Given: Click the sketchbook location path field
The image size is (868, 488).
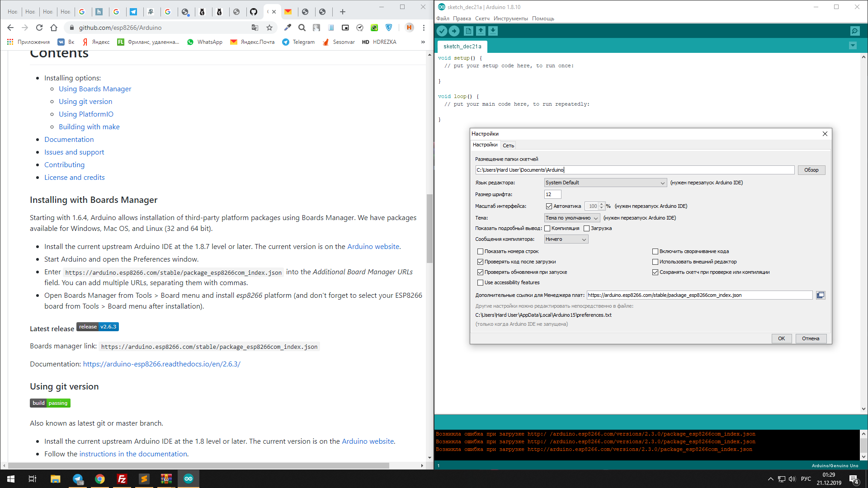Looking at the screenshot, I should tap(635, 170).
